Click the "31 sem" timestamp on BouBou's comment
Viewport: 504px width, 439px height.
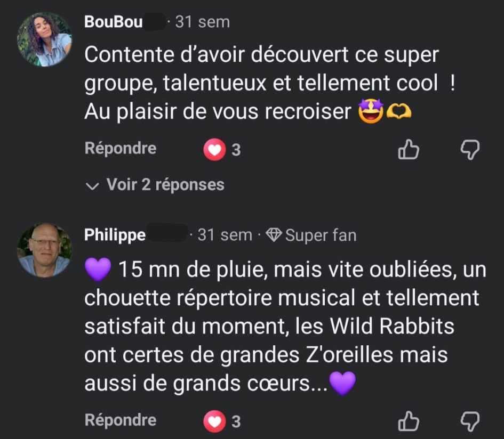202,22
